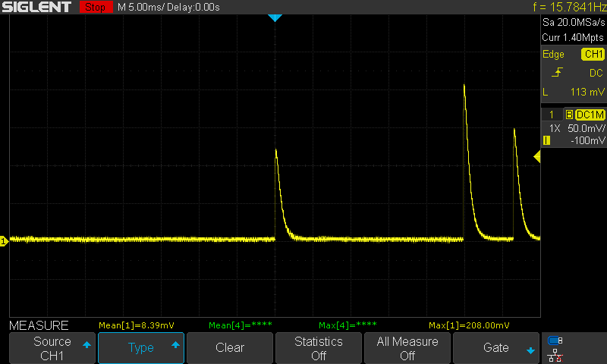
Task: Click the Mean[4]=**** measurement
Action: [x=240, y=325]
